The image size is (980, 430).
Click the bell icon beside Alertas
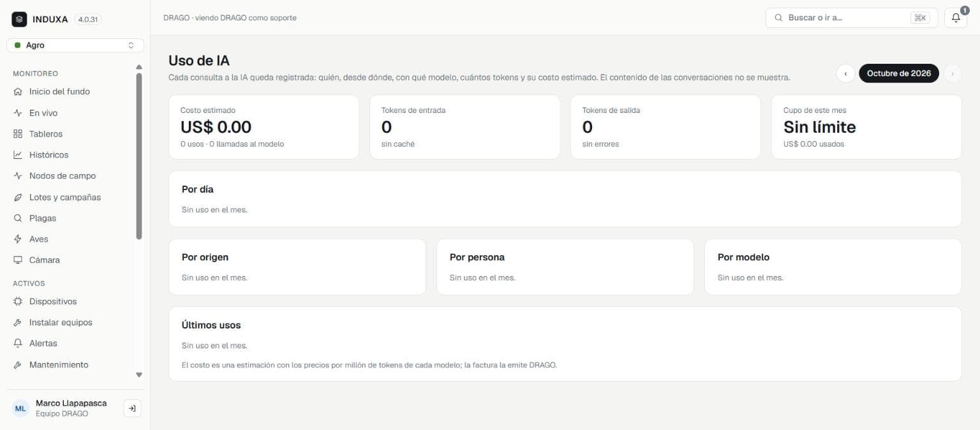18,344
